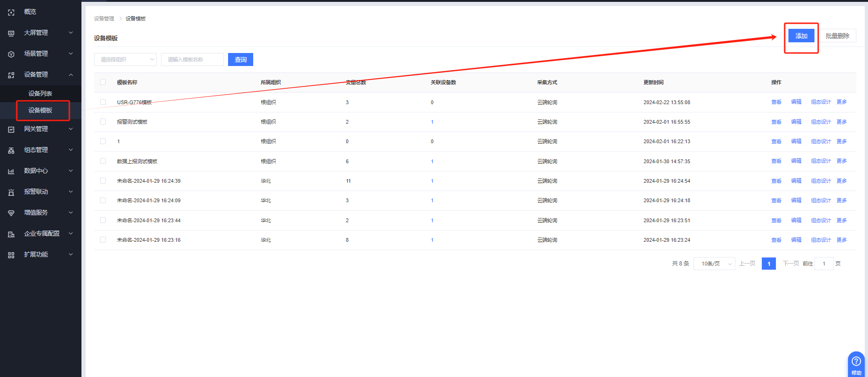Click the 增值服务 diamond icon

(x=11, y=213)
